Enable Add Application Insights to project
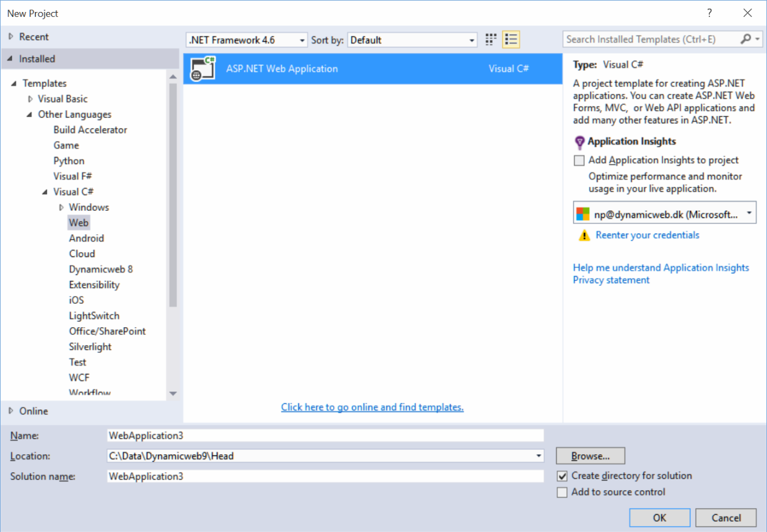 coord(579,161)
